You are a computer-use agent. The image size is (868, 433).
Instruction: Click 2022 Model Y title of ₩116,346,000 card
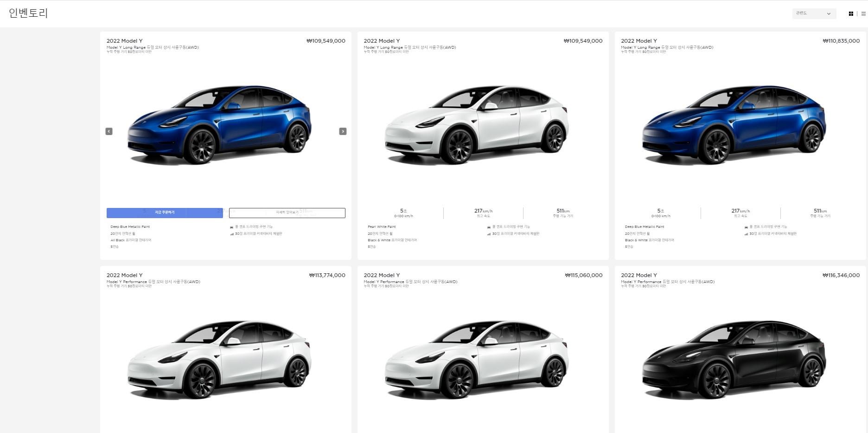click(639, 275)
